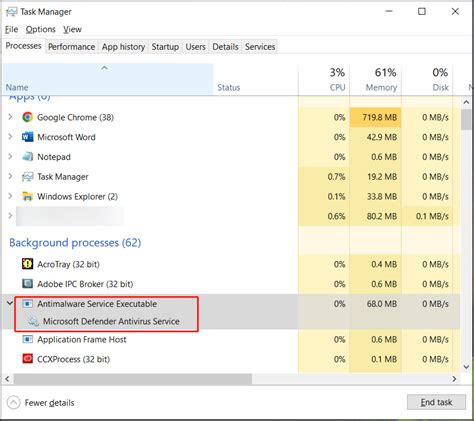Sort by the Status column header
Screen dimensions: 474x421
tap(256, 80)
